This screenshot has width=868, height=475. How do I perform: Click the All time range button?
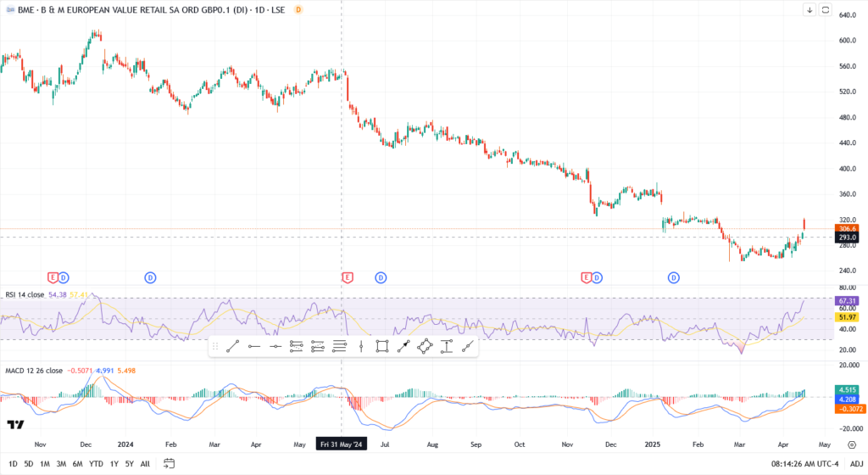[145, 464]
